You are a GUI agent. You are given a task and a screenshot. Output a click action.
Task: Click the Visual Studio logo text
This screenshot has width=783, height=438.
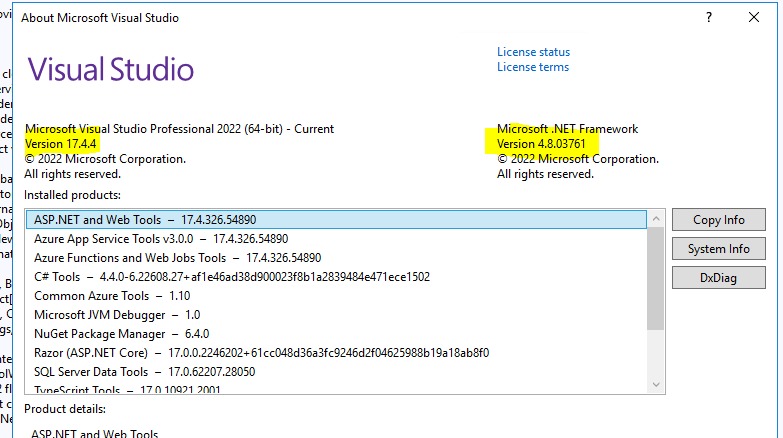(x=110, y=69)
